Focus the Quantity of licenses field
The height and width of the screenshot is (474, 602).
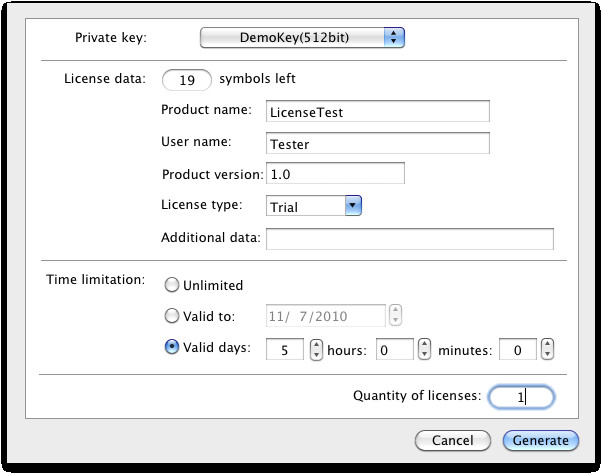[x=521, y=396]
